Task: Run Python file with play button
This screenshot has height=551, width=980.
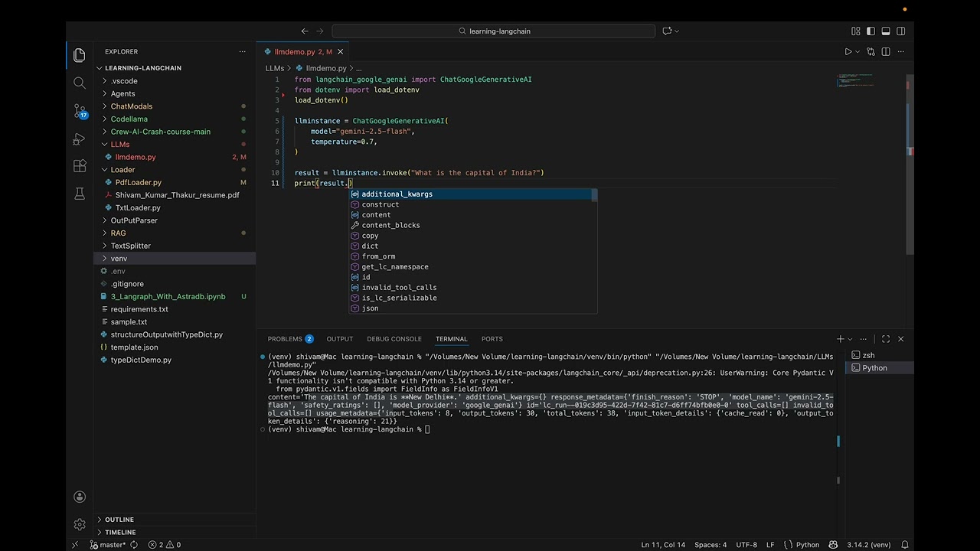Action: pyautogui.click(x=848, y=52)
